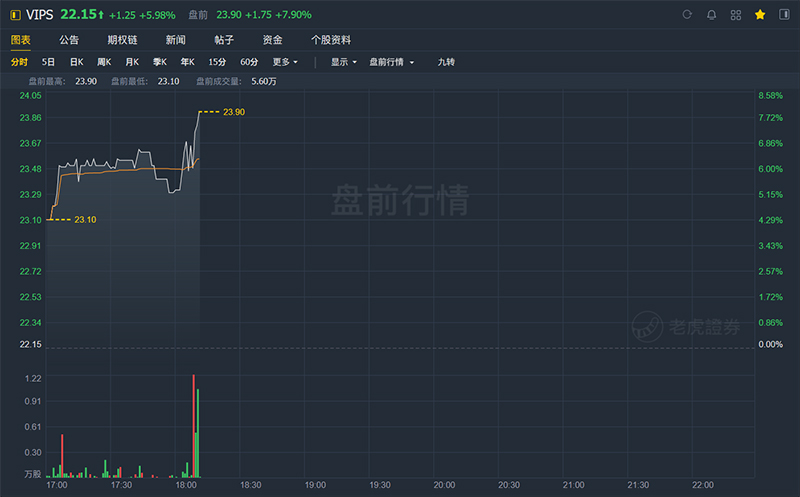
Task: Open the grid layout icon
Action: pos(736,15)
